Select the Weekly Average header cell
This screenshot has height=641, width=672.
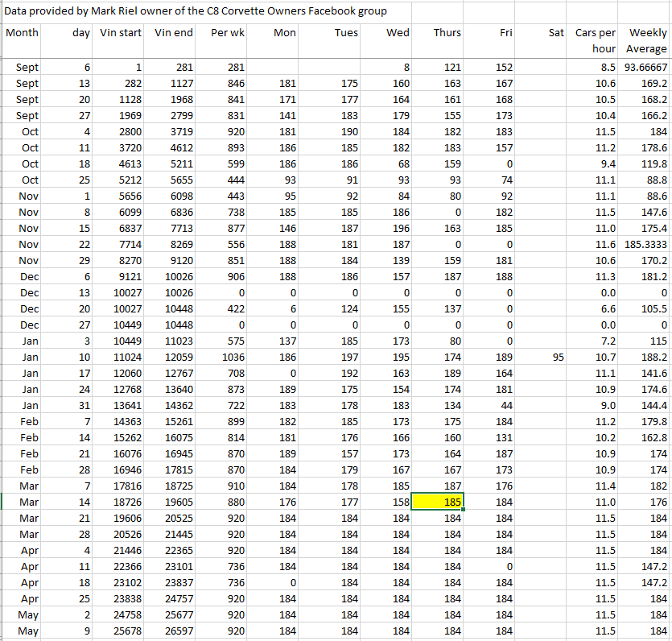(645, 41)
